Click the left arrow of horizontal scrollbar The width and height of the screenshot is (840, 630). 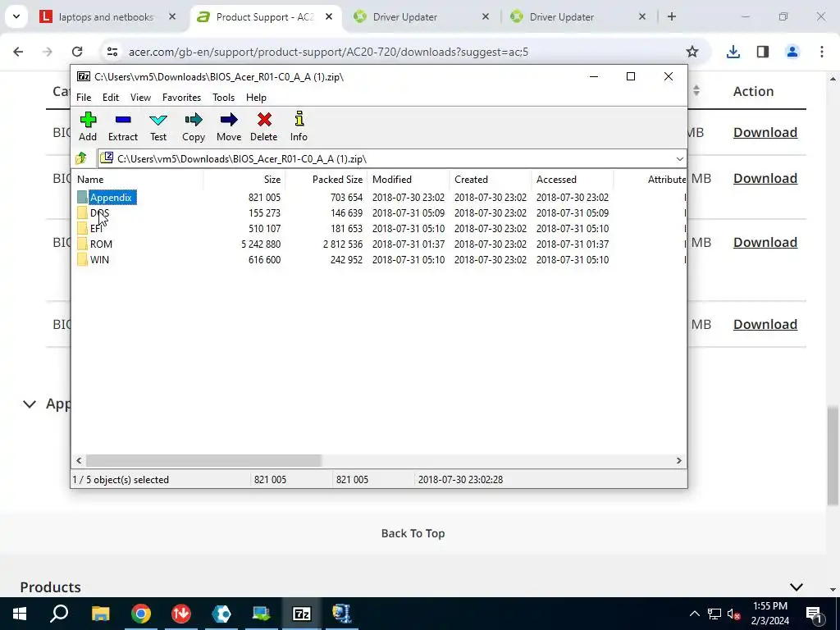[x=79, y=461]
